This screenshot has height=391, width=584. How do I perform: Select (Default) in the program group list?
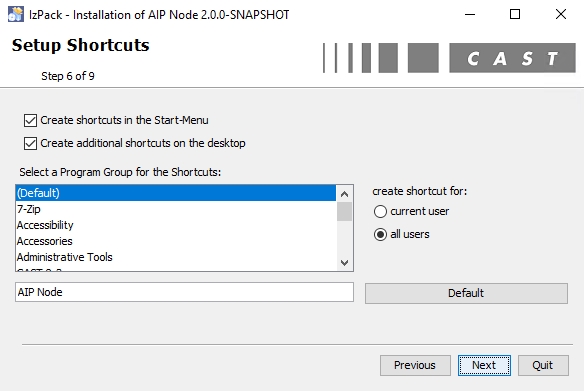point(176,193)
